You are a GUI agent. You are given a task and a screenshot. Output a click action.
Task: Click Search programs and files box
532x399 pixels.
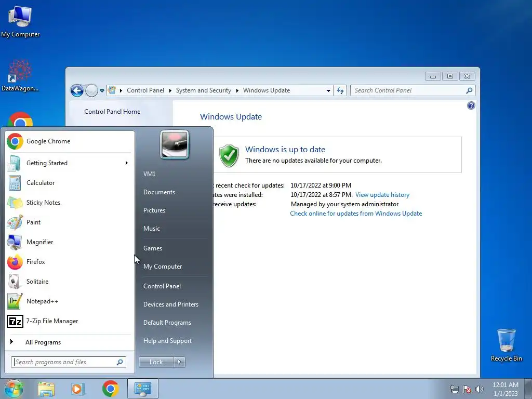tap(68, 362)
